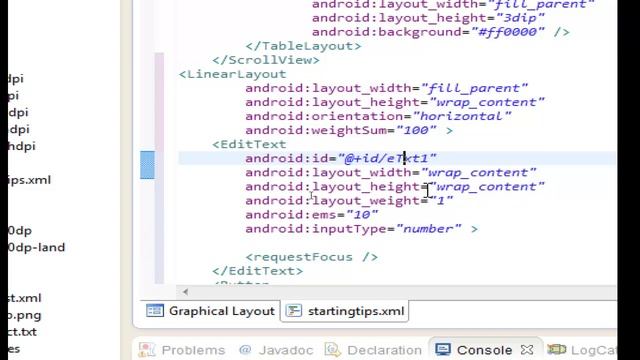Select the .png file in explorer
The image size is (640, 360).
tap(24, 316)
